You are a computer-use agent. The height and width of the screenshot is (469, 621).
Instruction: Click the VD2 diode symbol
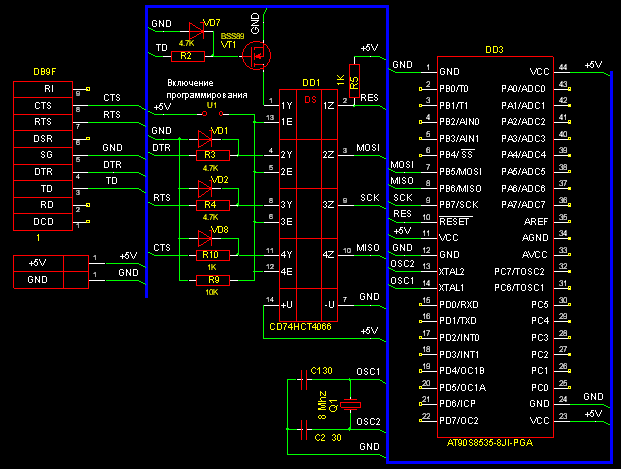click(x=207, y=188)
